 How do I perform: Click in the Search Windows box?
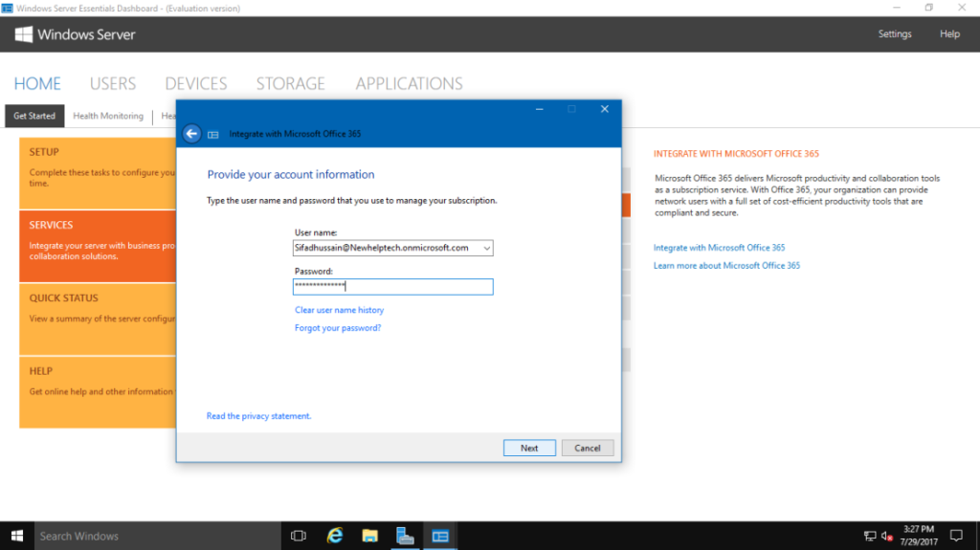[x=156, y=536]
